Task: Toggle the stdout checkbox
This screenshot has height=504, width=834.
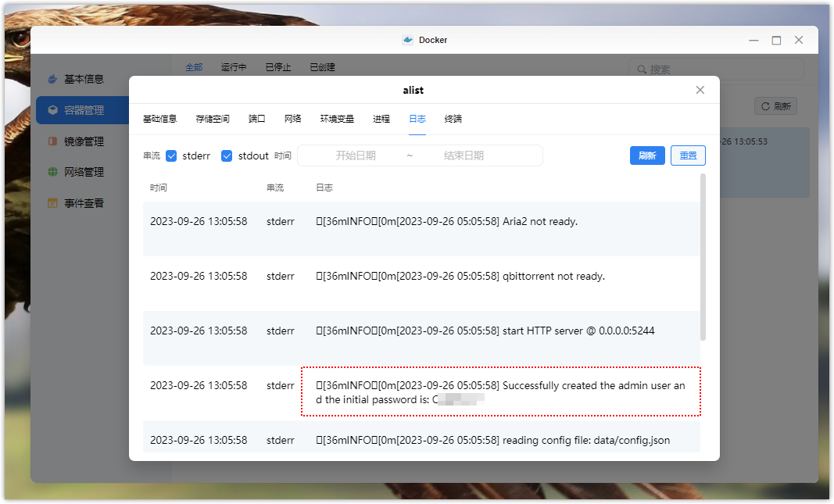Action: pyautogui.click(x=227, y=155)
